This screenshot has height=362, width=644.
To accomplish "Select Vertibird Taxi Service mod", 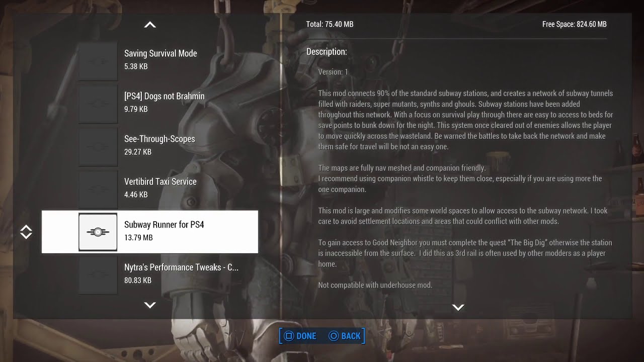I will coord(150,189).
